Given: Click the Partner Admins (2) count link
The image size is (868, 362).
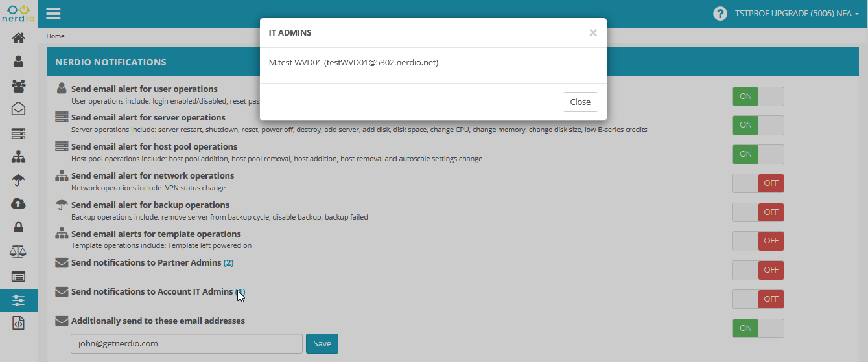Looking at the screenshot, I should [x=228, y=263].
